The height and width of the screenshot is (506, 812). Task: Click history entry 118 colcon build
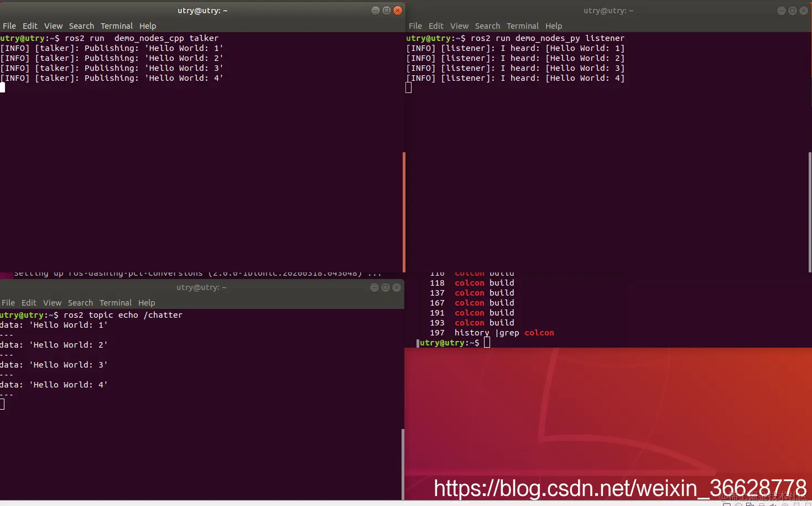coord(472,283)
